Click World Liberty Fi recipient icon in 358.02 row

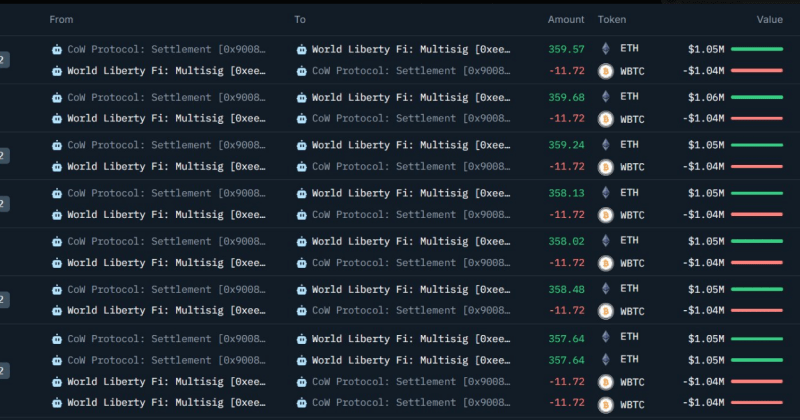point(302,241)
